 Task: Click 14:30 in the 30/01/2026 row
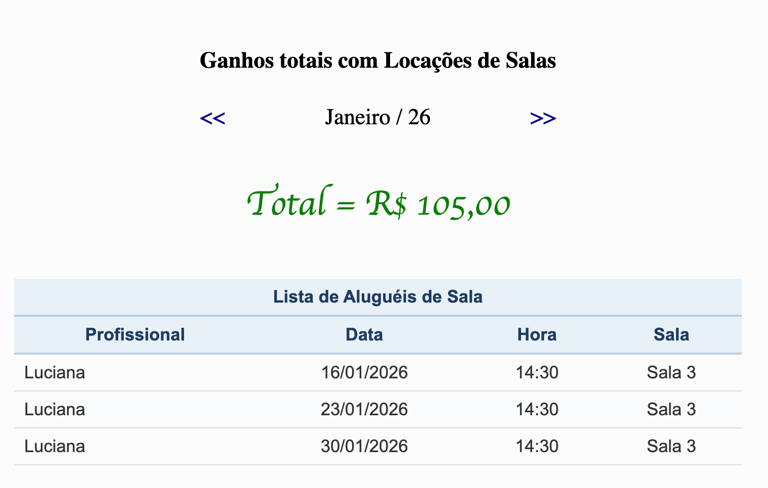coord(537,446)
